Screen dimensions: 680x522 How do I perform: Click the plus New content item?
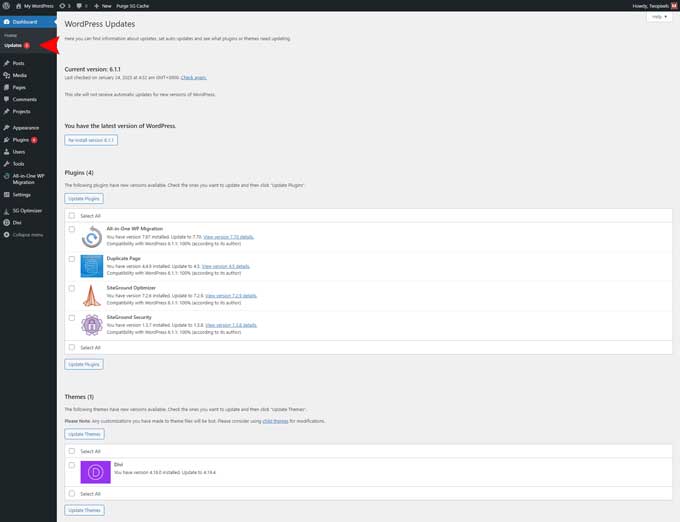click(103, 6)
